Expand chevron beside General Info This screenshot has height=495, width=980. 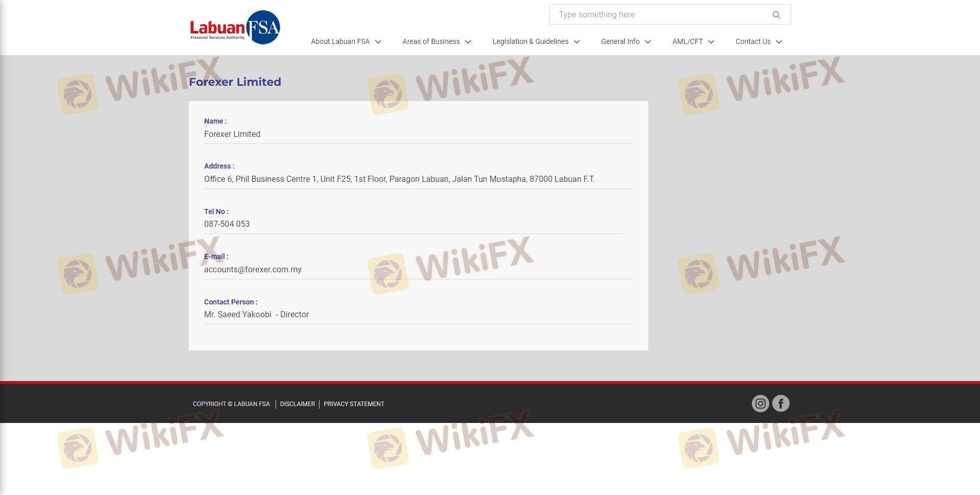[648, 42]
